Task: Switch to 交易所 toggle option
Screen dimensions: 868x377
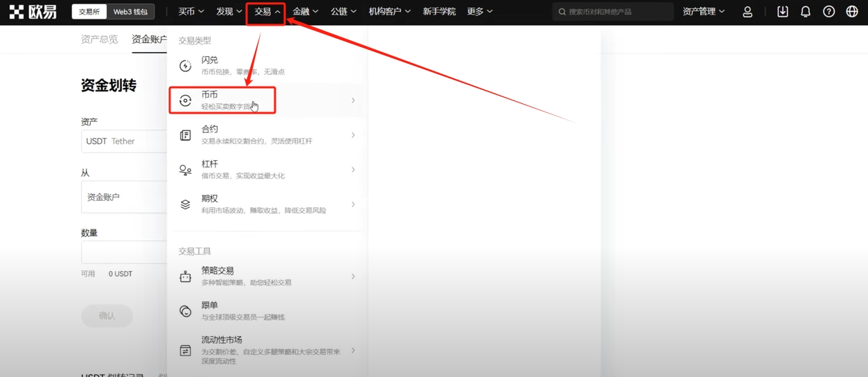Action: tap(89, 12)
